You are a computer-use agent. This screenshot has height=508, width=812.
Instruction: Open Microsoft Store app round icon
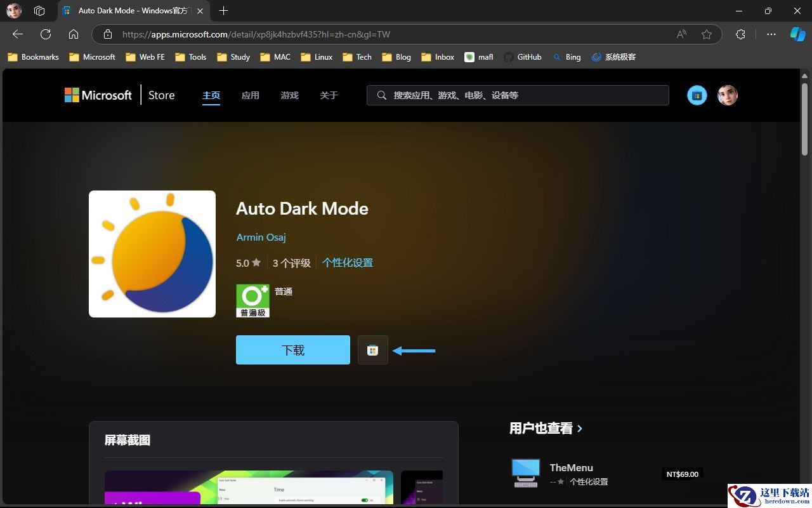tap(697, 95)
